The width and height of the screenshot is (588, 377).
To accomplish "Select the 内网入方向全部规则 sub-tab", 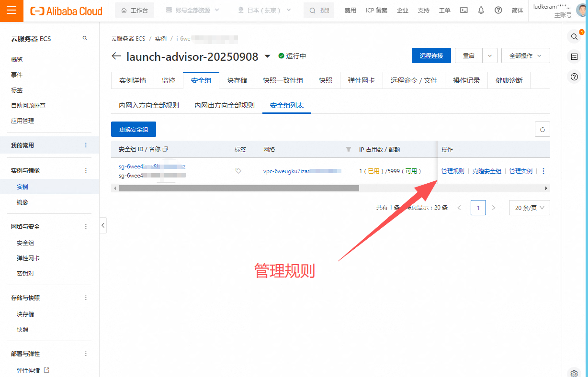I will [x=149, y=105].
